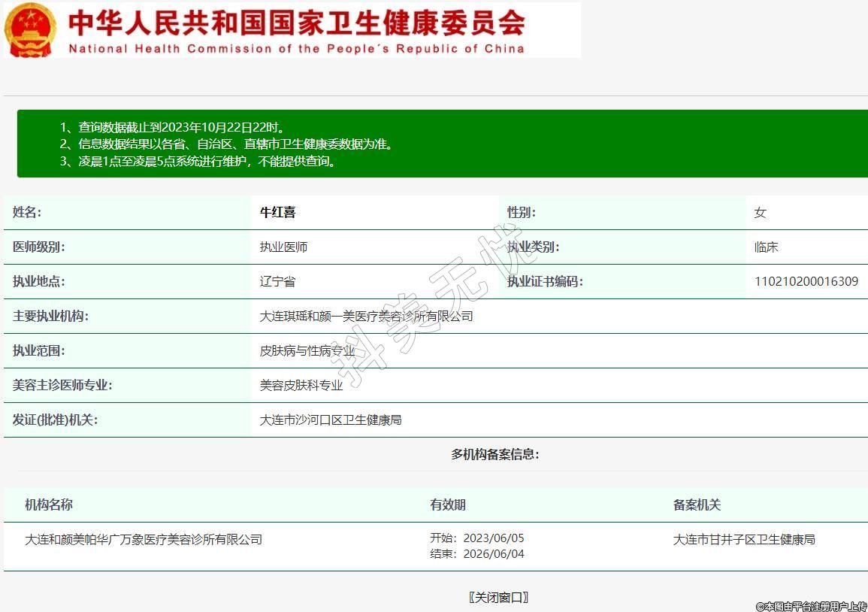The image size is (868, 612).
Task: Click the 大连和颜美帕华广万象医疗美容诊所有限公司 row entry
Action: click(144, 539)
